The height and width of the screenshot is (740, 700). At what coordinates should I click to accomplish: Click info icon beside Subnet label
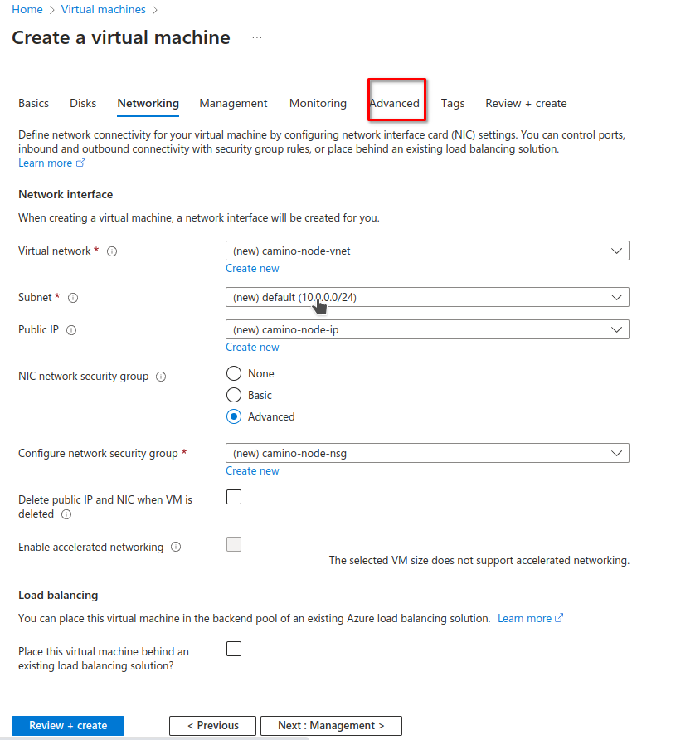(x=73, y=298)
